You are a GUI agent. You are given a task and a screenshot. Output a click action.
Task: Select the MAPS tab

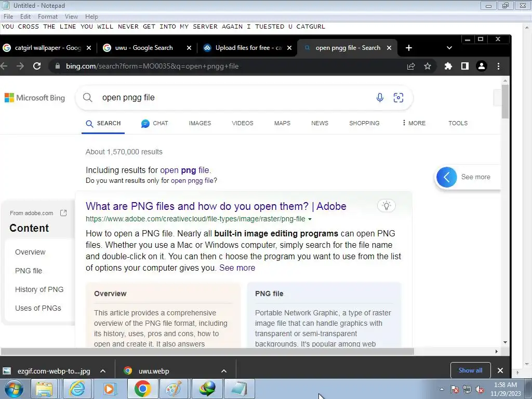[282, 123]
